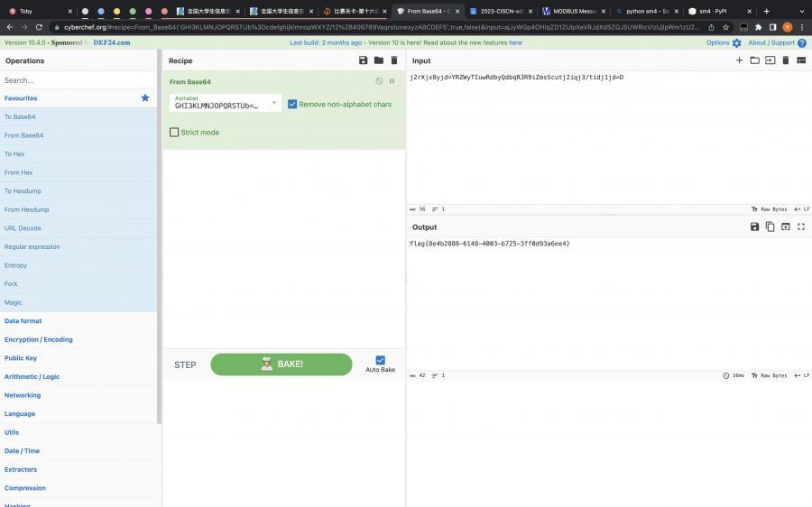The height and width of the screenshot is (507, 812).
Task: Switch to 比赛关卡 browser tab
Action: coord(355,11)
